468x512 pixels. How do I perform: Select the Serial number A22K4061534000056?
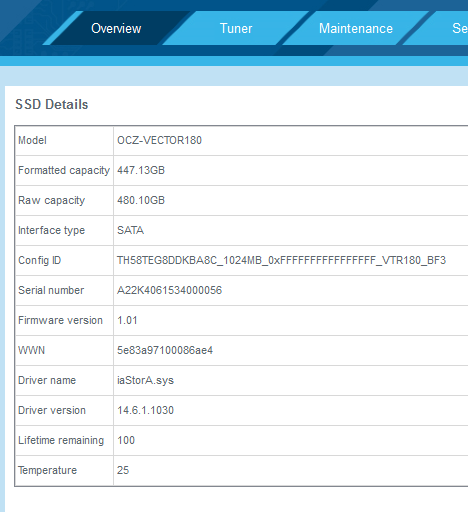coord(169,290)
